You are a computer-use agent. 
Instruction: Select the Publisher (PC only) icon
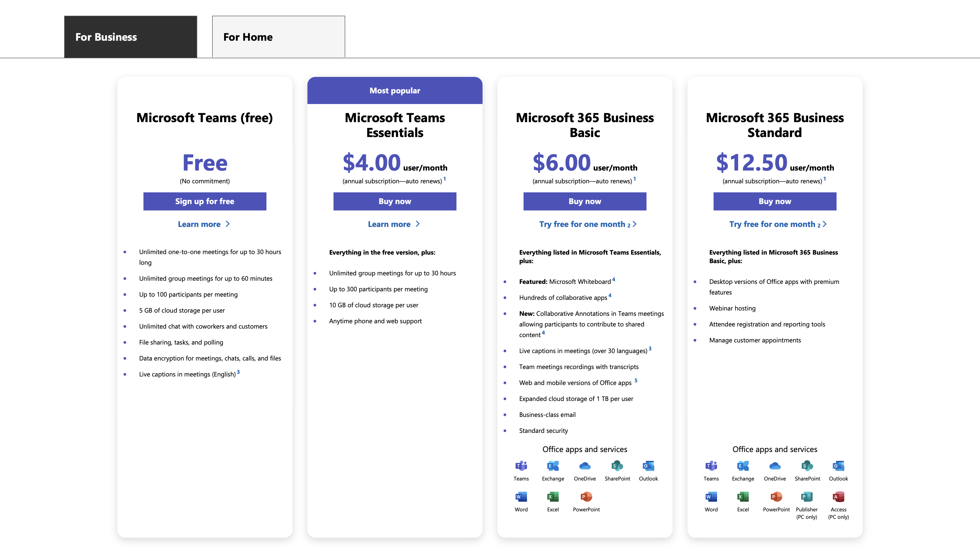pyautogui.click(x=806, y=497)
